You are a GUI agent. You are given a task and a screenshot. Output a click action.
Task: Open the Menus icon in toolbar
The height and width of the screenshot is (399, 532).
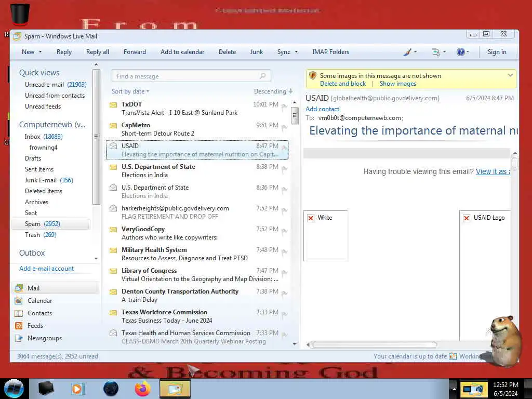click(x=436, y=52)
